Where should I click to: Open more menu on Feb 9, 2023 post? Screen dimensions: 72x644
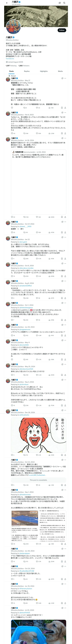pyautogui.click(x=65, y=113)
